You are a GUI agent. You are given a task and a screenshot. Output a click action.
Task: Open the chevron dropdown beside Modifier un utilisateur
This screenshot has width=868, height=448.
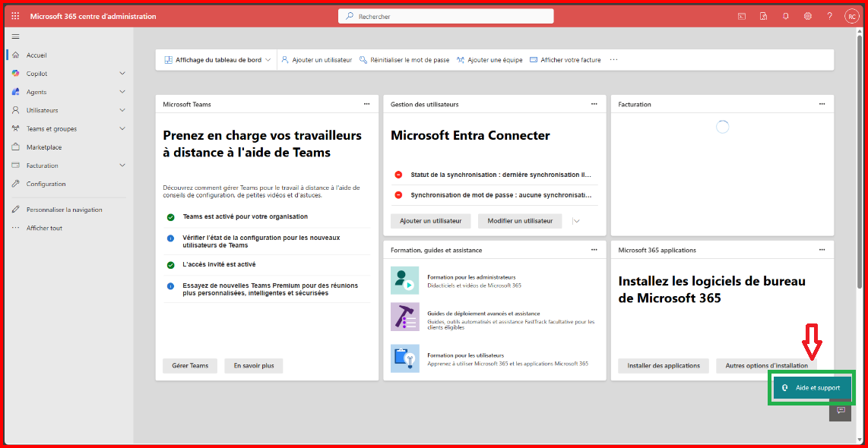[x=576, y=221]
